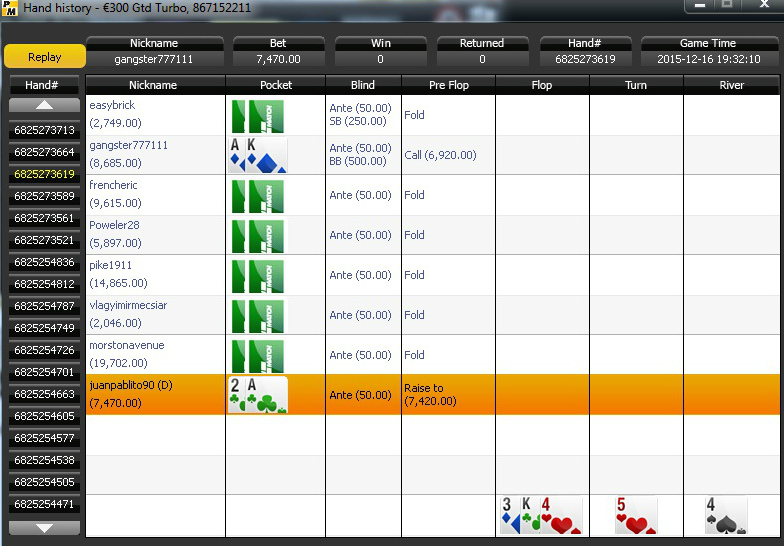The height and width of the screenshot is (546, 784).
Task: Choose hand 6825273521
Action: (x=44, y=240)
